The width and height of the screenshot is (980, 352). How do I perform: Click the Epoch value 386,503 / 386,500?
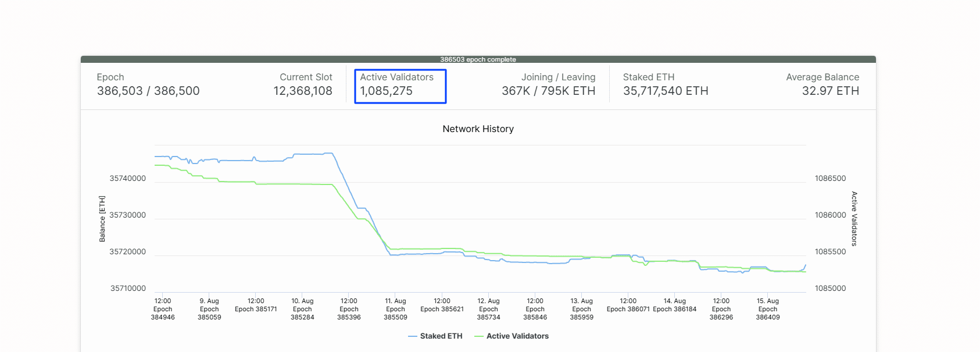(x=148, y=91)
